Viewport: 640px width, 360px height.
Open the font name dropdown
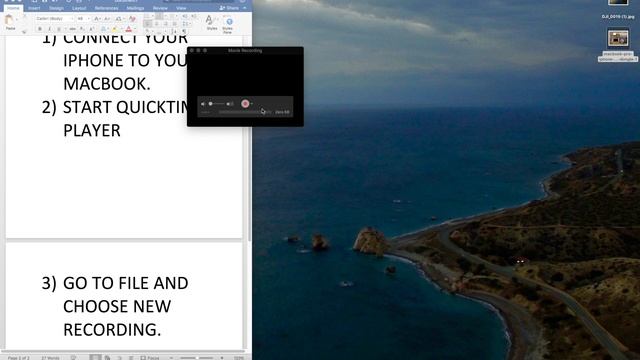[72, 19]
